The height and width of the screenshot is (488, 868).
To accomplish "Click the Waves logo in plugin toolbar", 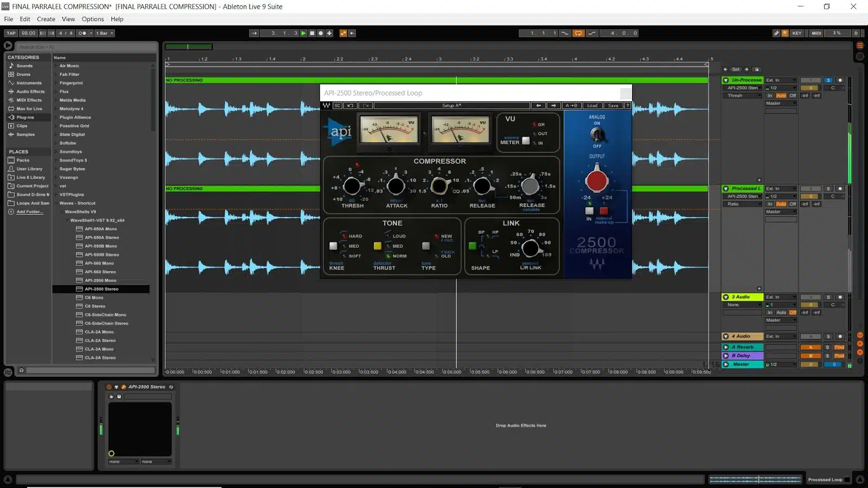I will point(327,106).
